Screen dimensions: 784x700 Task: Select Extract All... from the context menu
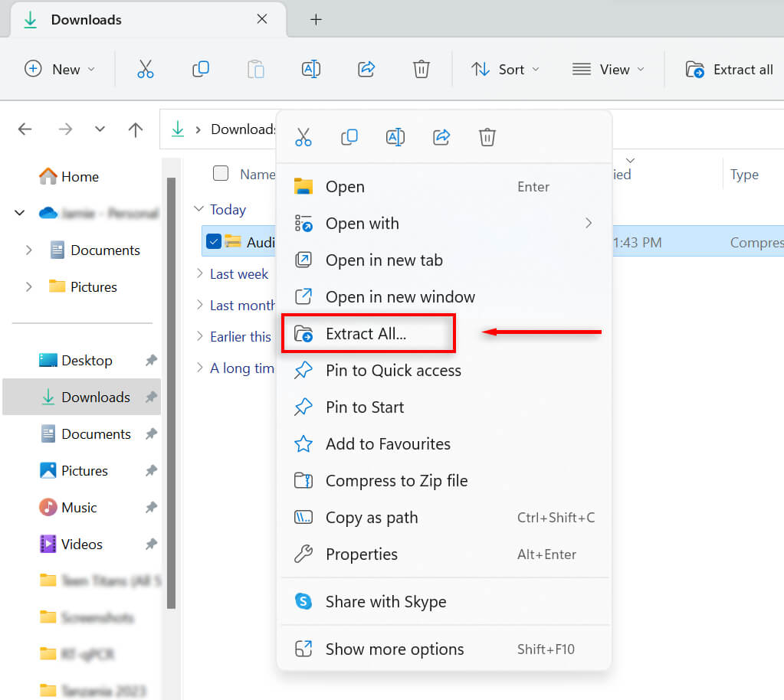pos(366,334)
